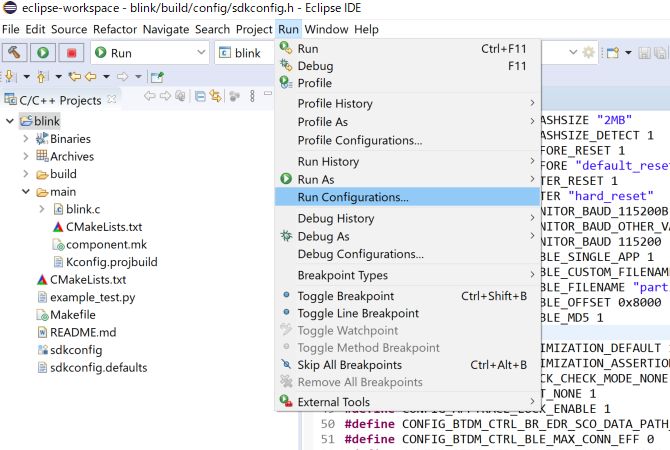The height and width of the screenshot is (450, 670).
Task: Open the Projects view menu (three dots)
Action: click(253, 96)
